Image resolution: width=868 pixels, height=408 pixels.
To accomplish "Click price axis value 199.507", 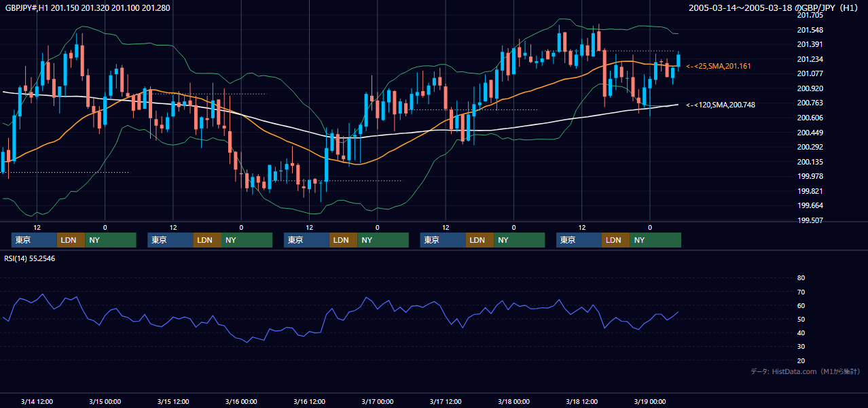I will (810, 220).
